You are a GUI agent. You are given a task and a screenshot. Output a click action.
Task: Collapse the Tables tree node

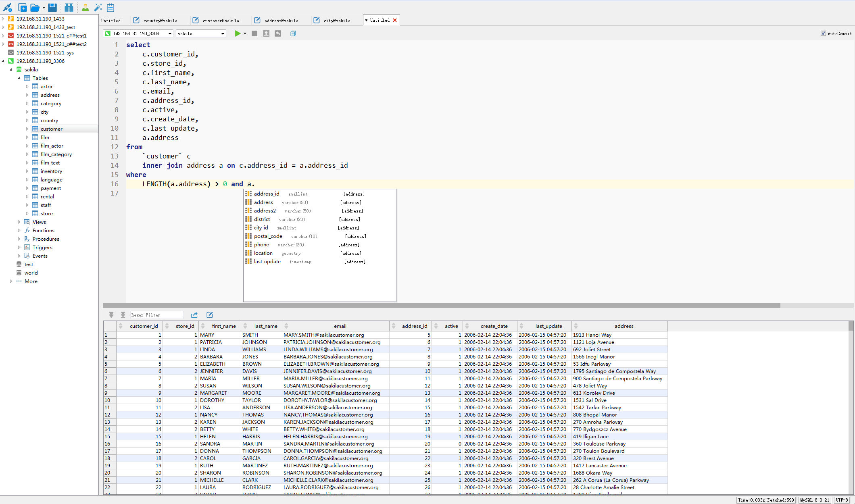point(19,78)
